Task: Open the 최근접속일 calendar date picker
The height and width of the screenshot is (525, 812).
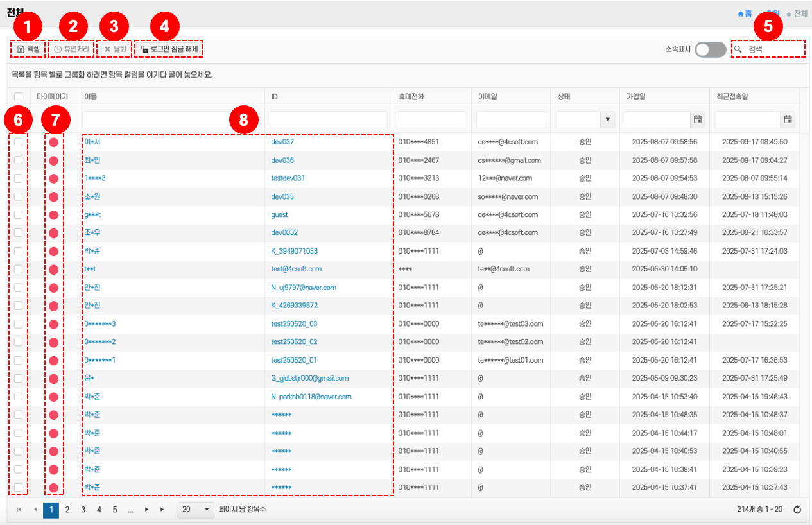Action: (788, 119)
